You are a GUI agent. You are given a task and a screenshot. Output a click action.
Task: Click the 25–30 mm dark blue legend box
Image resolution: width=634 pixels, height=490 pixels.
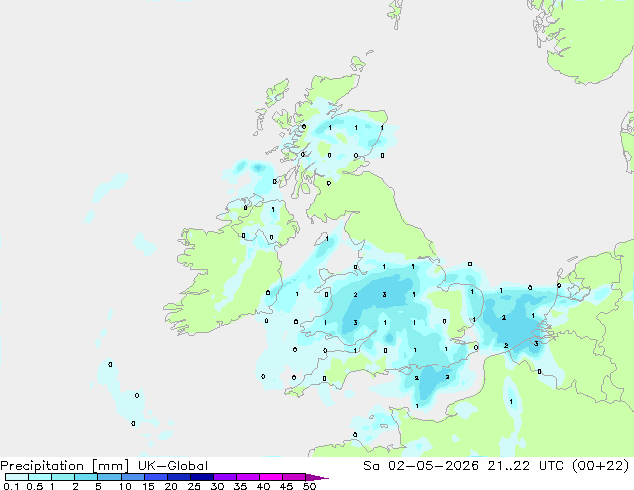coord(202,477)
